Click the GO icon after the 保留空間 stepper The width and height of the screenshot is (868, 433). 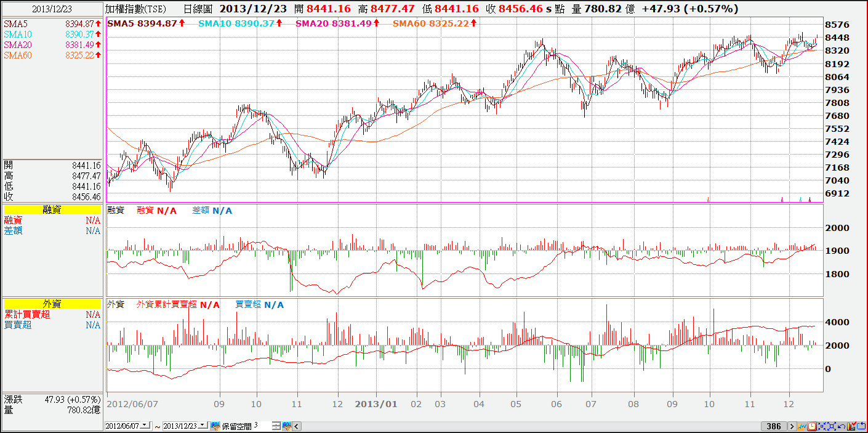click(x=286, y=426)
